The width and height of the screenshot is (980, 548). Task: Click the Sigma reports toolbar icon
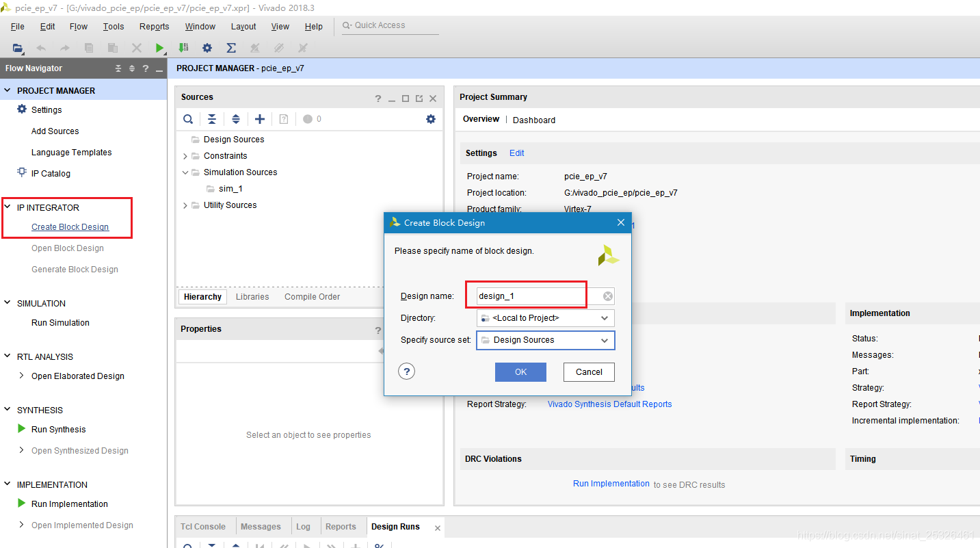point(231,48)
